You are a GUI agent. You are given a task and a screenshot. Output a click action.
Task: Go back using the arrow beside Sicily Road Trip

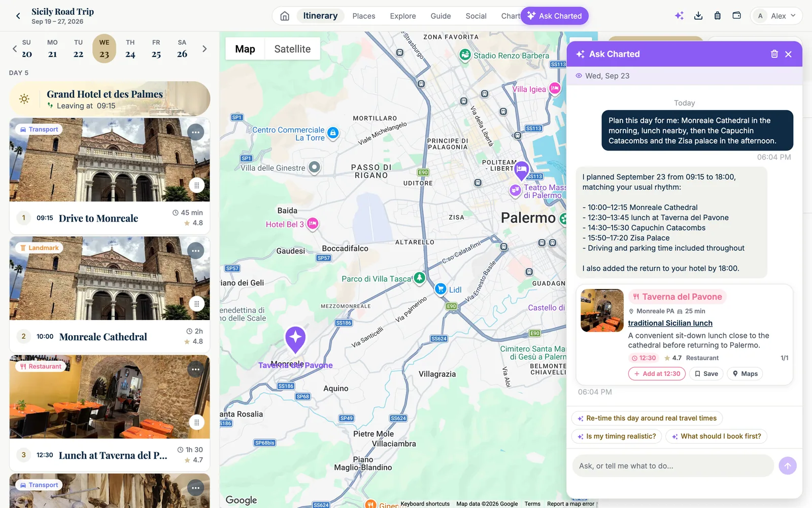(x=18, y=16)
